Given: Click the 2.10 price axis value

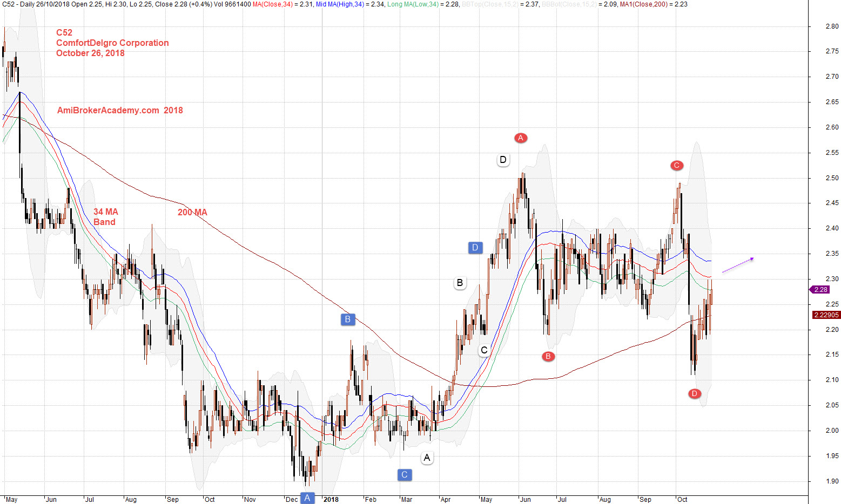Looking at the screenshot, I should pos(832,380).
